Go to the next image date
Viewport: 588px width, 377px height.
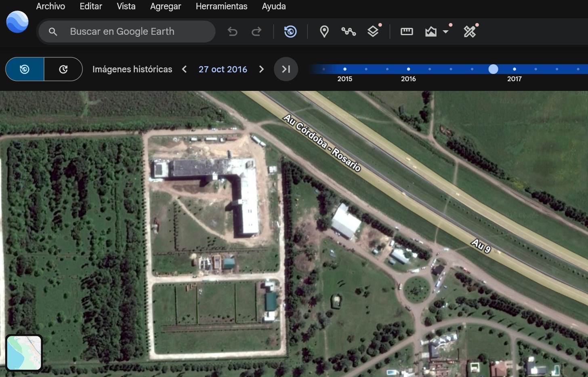pyautogui.click(x=261, y=69)
